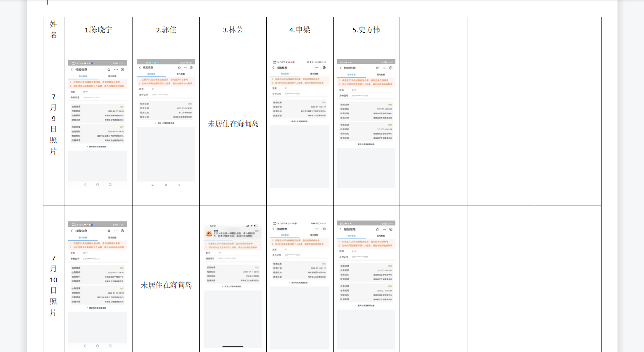Place cursor in the 1.陈晓宁 header cell

point(98,30)
